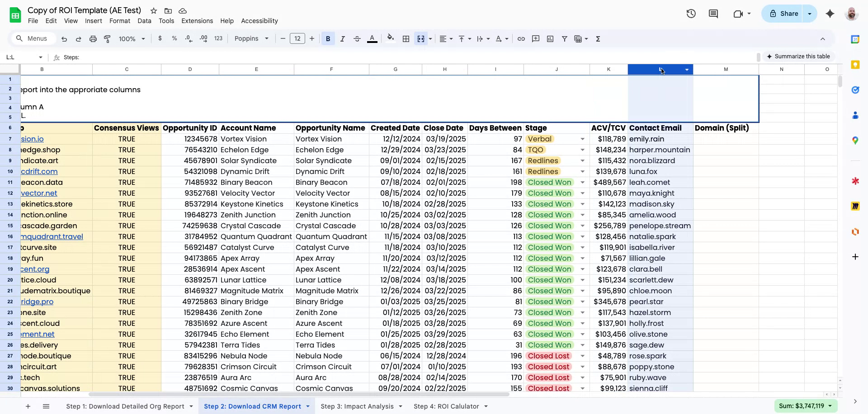Expand the 100% zoom dropdown
Screen dimensions: 868x414
132,39
